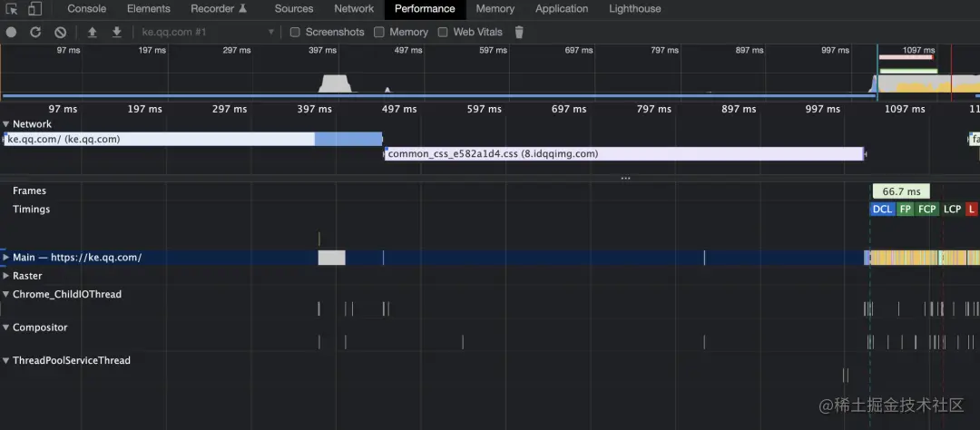Select the ke.qq.com/ network request bar
Image resolution: width=980 pixels, height=430 pixels.
click(192, 140)
